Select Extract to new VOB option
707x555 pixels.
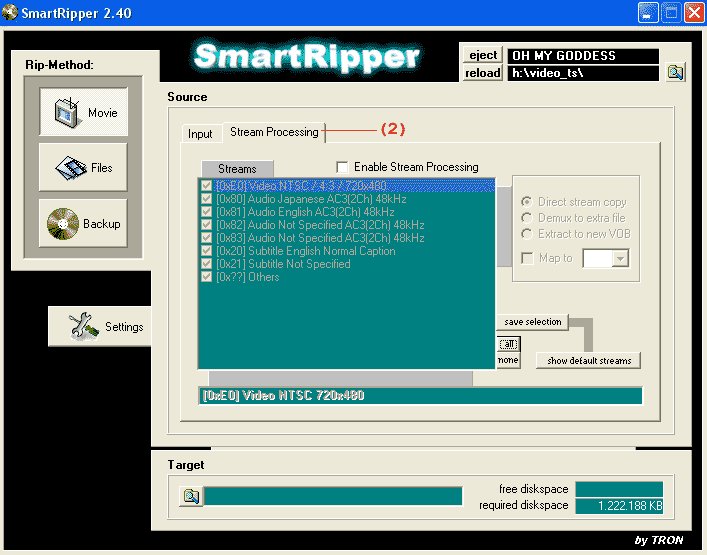[x=527, y=234]
